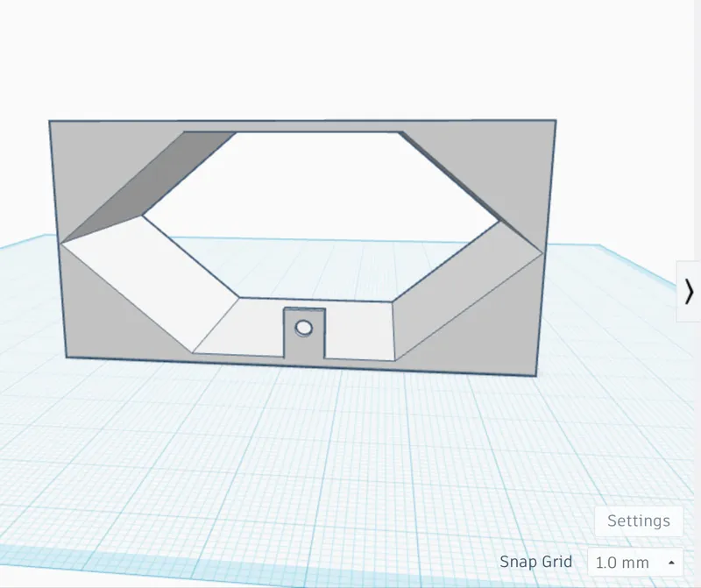Image resolution: width=701 pixels, height=588 pixels.
Task: Expand the collapsed side panel chevron
Action: click(x=689, y=292)
